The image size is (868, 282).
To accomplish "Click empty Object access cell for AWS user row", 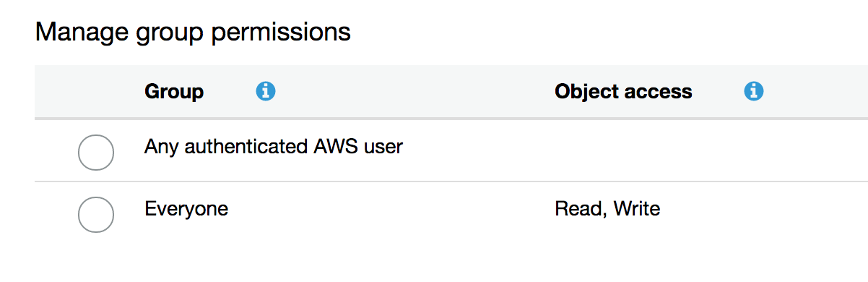I will point(708,150).
